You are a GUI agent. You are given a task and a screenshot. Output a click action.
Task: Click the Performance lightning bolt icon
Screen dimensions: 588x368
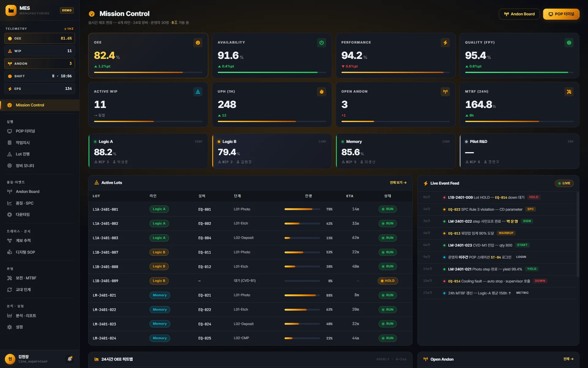(x=445, y=43)
